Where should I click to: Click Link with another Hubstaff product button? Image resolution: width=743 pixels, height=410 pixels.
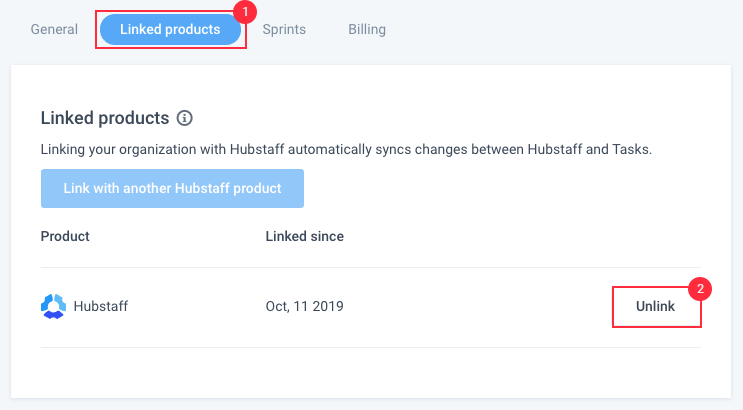(x=172, y=188)
